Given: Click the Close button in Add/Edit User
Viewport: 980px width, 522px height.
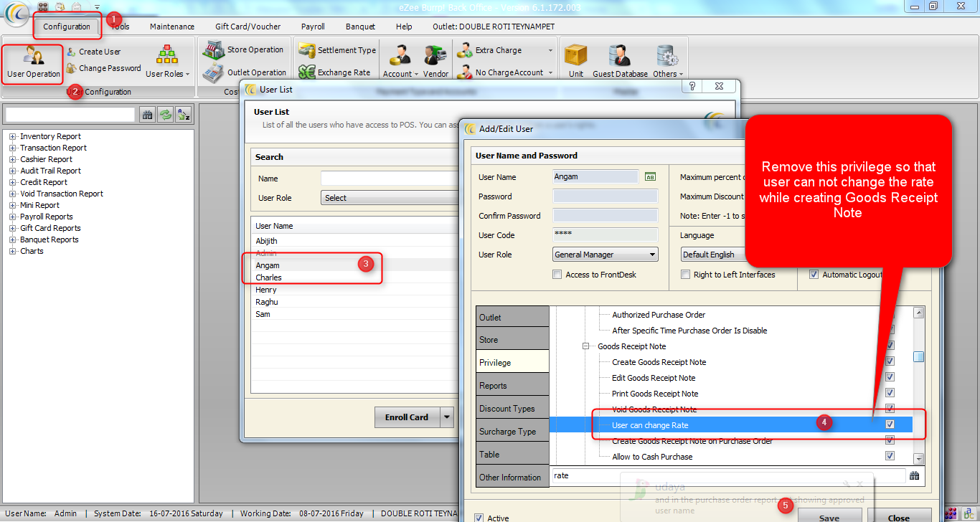Looking at the screenshot, I should (x=898, y=516).
